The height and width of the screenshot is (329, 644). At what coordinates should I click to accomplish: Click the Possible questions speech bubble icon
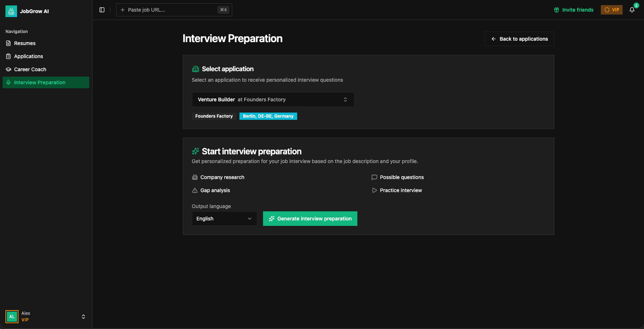coord(374,177)
